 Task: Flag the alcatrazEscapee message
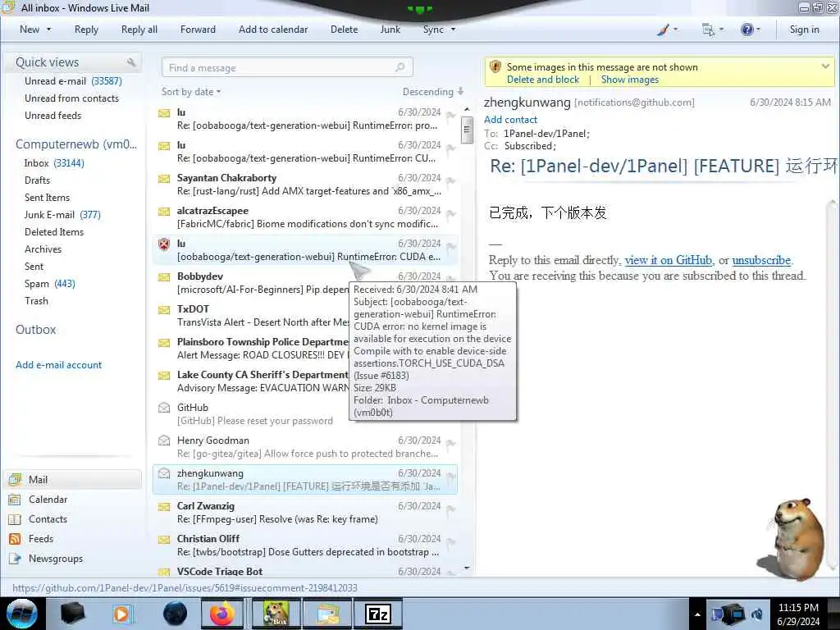450,214
